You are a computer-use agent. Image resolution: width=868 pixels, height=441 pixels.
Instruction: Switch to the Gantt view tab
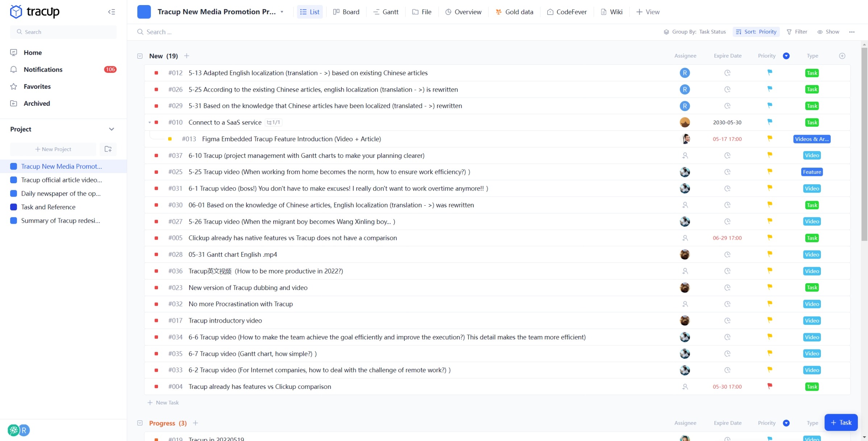click(x=386, y=12)
